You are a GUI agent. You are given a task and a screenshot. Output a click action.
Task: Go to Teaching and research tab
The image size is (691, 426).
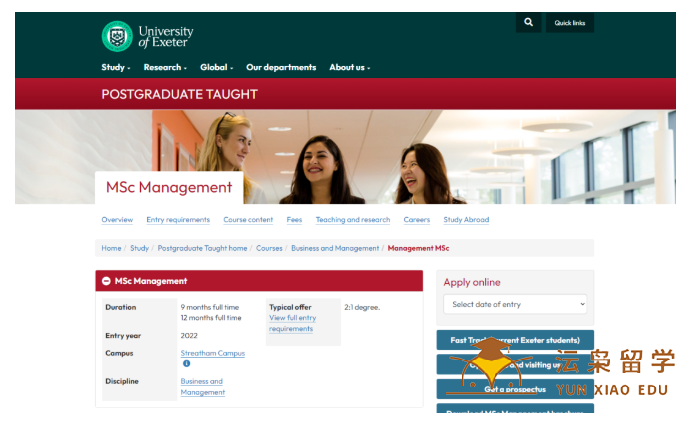[353, 219]
